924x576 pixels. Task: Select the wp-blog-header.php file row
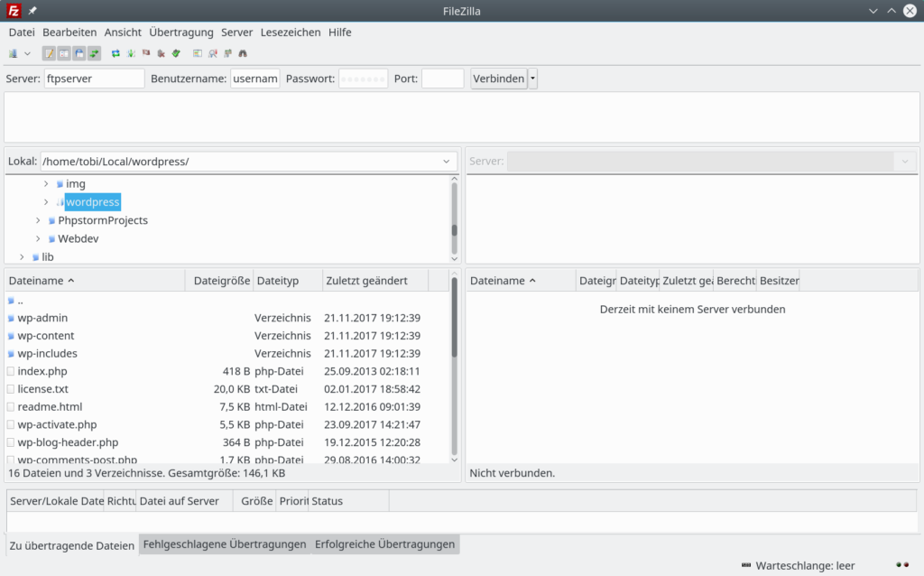tap(227, 442)
